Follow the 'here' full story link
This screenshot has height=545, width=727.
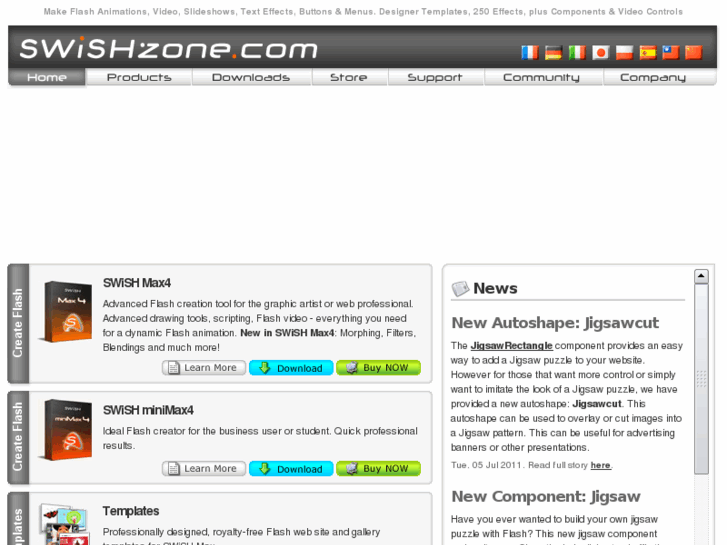(x=600, y=465)
